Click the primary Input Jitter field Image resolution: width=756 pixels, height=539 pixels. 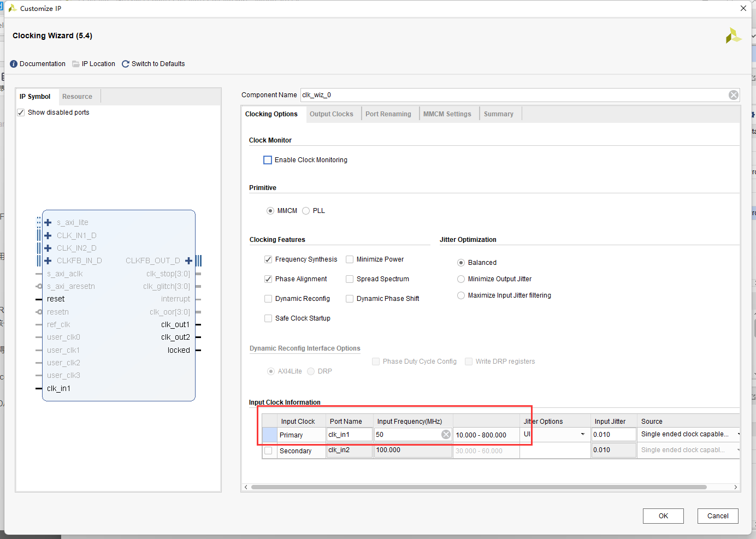[x=614, y=435]
